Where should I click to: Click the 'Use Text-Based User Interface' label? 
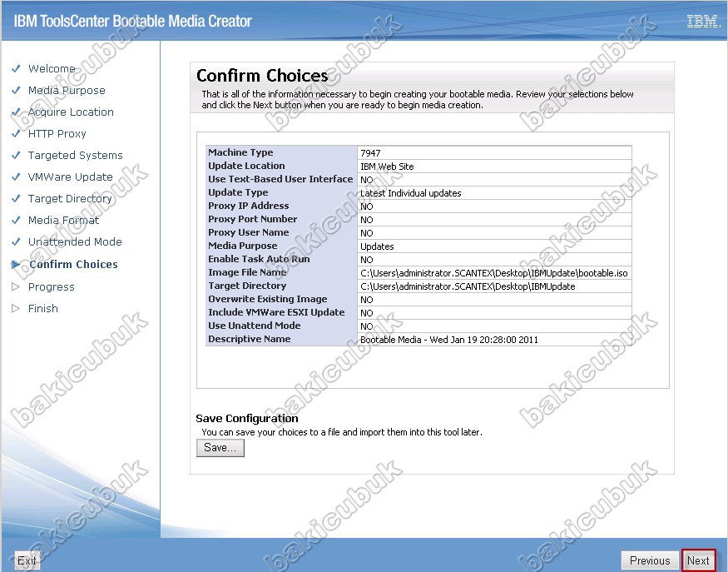pos(280,179)
